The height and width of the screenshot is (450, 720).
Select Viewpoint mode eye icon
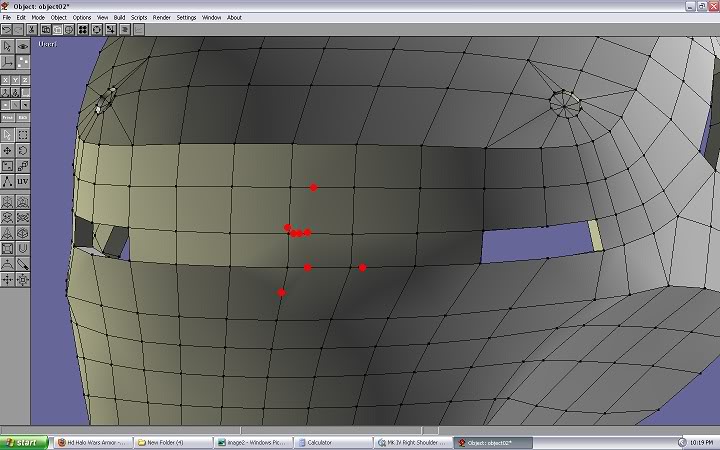coord(22,46)
